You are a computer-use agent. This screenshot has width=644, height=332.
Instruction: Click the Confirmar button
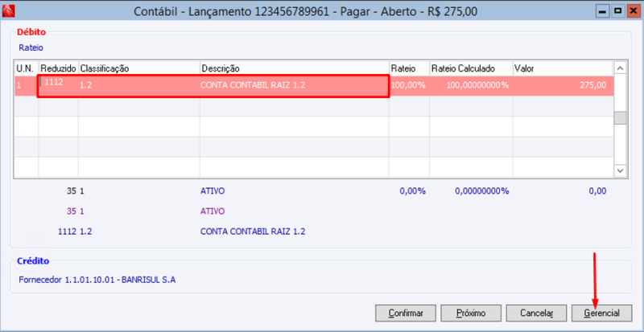pos(406,314)
